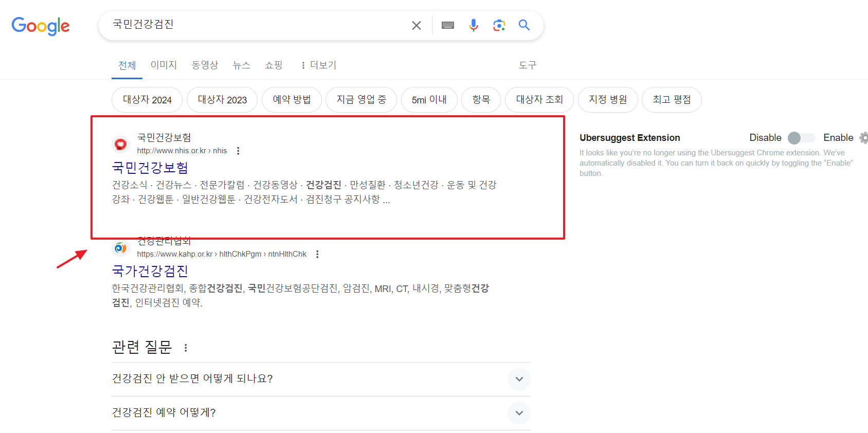Screen dimensions: 868x433
Task: Toggle the Ubersuggest Disable/Enable switch
Action: 802,138
